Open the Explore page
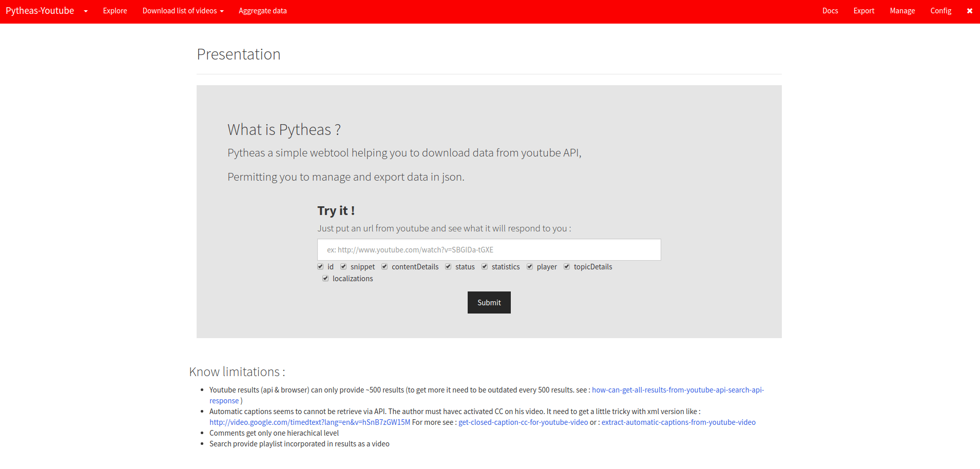 [x=115, y=11]
